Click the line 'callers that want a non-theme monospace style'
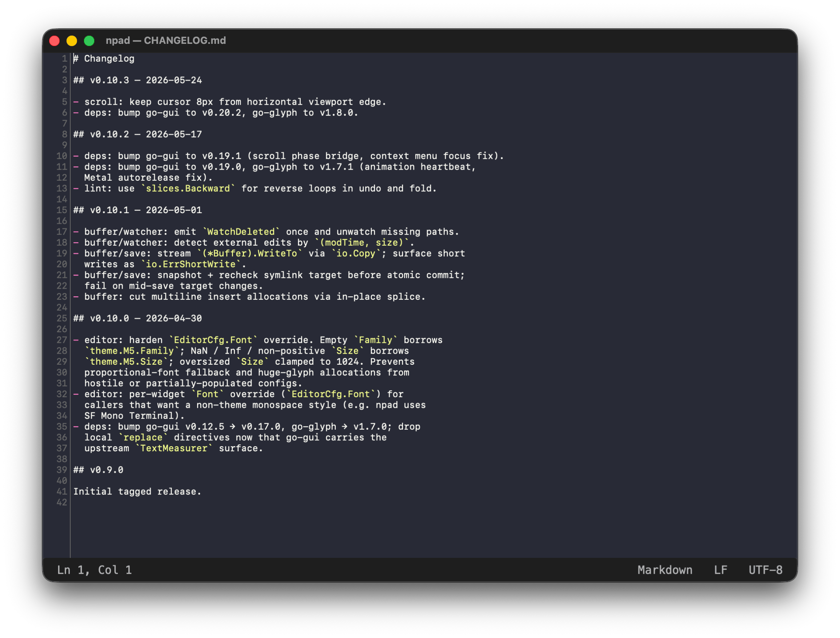 (255, 405)
